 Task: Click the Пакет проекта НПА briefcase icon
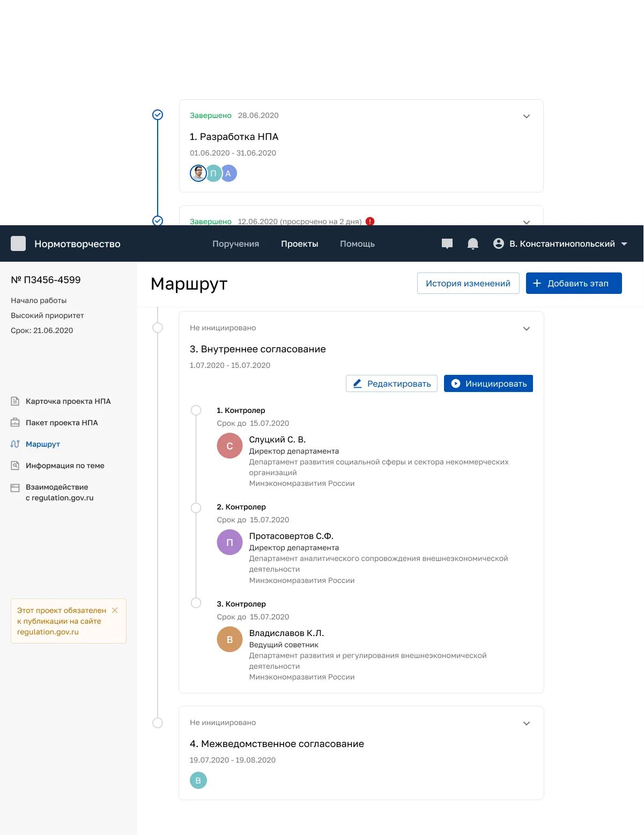pos(15,423)
